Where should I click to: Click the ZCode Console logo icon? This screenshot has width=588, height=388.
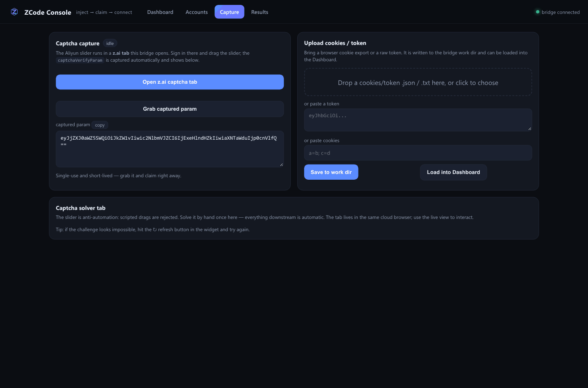coord(14,12)
